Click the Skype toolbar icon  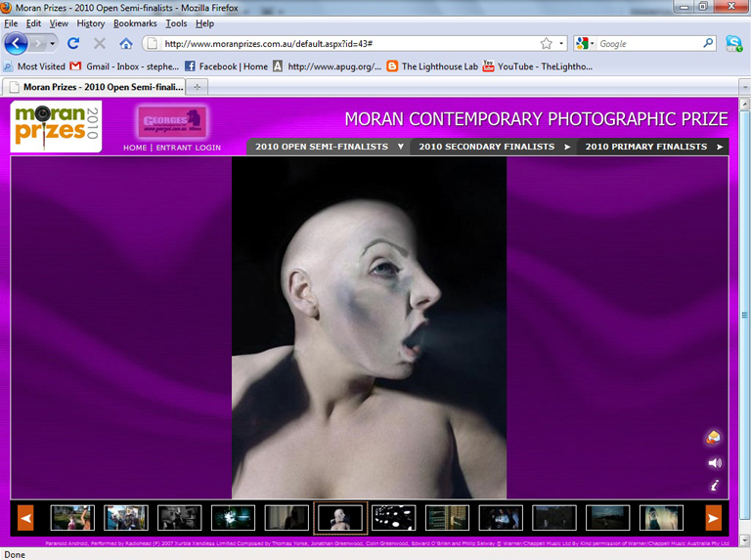tap(733, 44)
